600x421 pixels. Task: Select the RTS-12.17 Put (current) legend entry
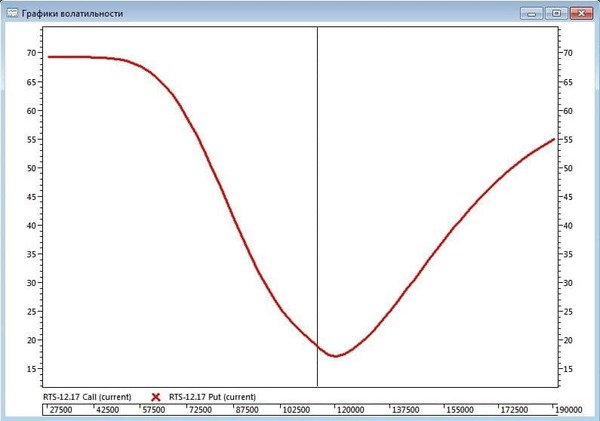pos(212,397)
